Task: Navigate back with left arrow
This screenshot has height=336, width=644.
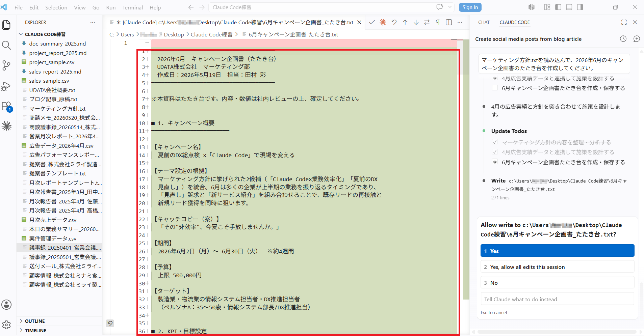Action: tap(191, 7)
